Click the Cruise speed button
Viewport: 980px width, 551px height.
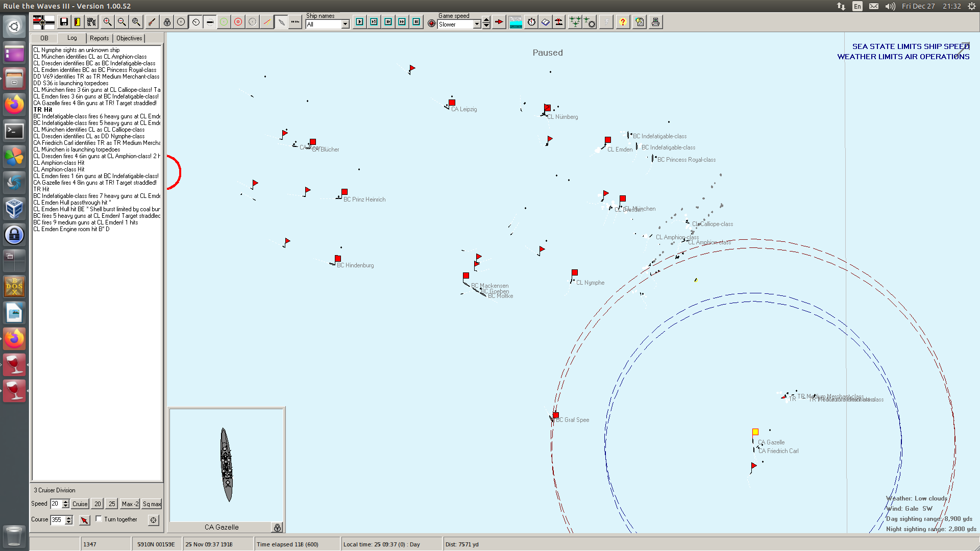80,504
